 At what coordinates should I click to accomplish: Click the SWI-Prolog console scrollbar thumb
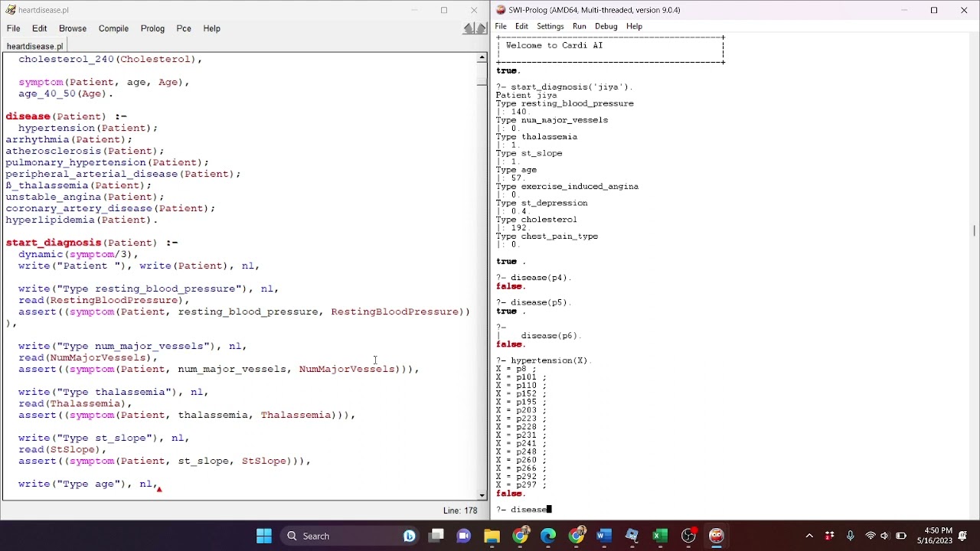pos(975,230)
